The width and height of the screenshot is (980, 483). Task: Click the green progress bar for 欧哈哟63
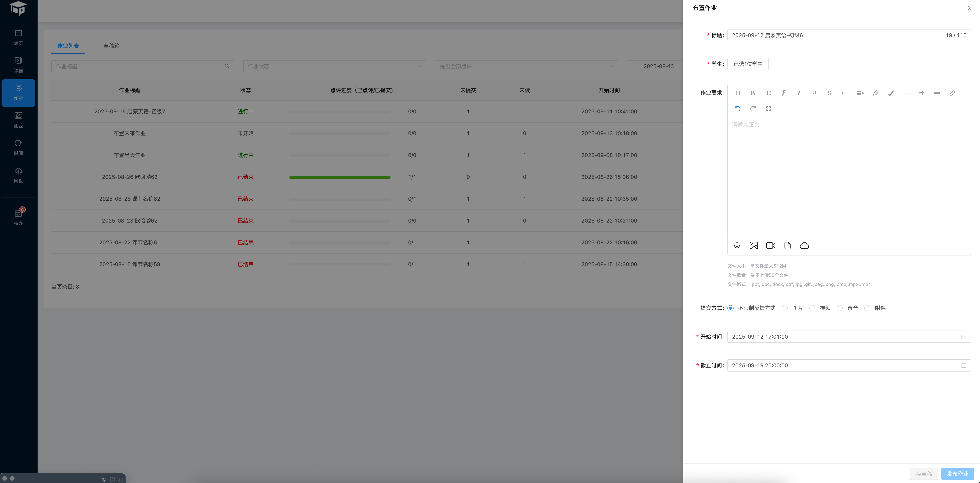(x=339, y=177)
